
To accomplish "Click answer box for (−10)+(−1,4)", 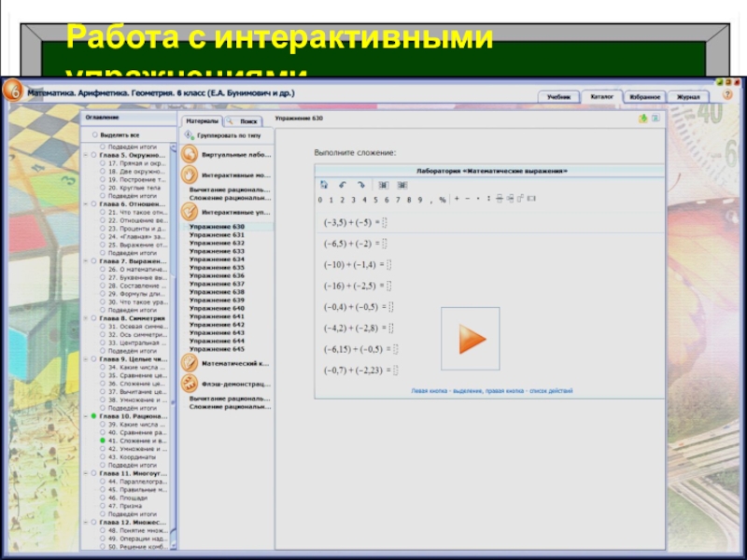I will tap(388, 265).
